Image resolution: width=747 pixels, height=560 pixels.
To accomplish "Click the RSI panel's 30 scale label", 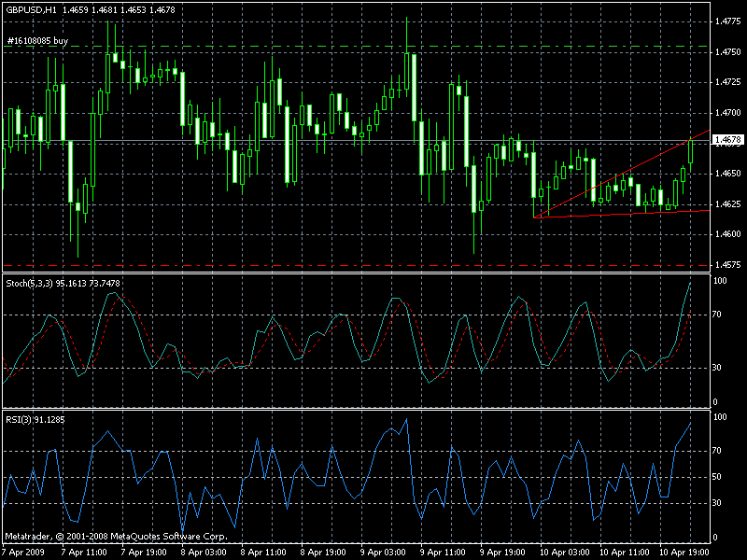I will pyautogui.click(x=717, y=503).
